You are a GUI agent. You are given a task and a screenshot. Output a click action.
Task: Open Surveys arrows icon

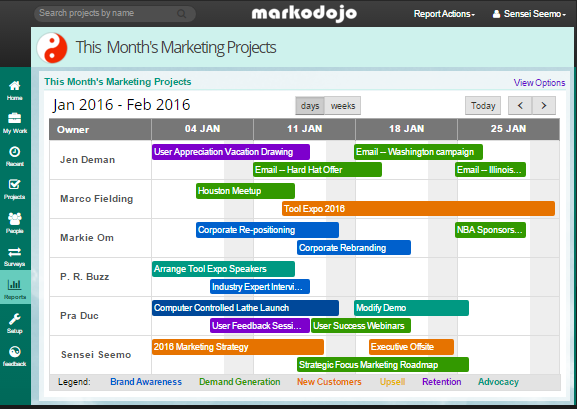(x=14, y=252)
